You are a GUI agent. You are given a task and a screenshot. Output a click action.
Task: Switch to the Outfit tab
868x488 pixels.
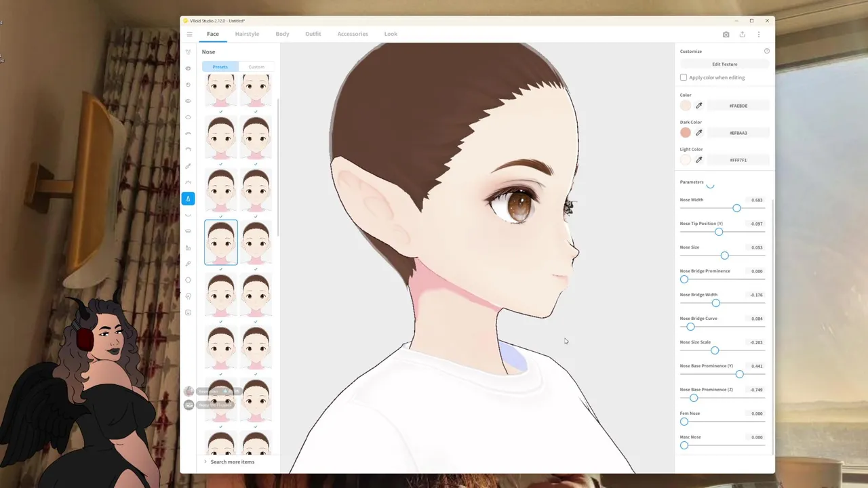313,34
